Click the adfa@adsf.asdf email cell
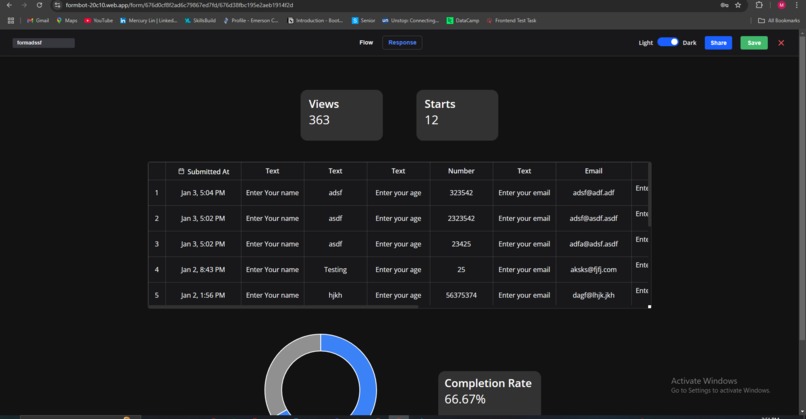806x419 pixels. point(593,244)
